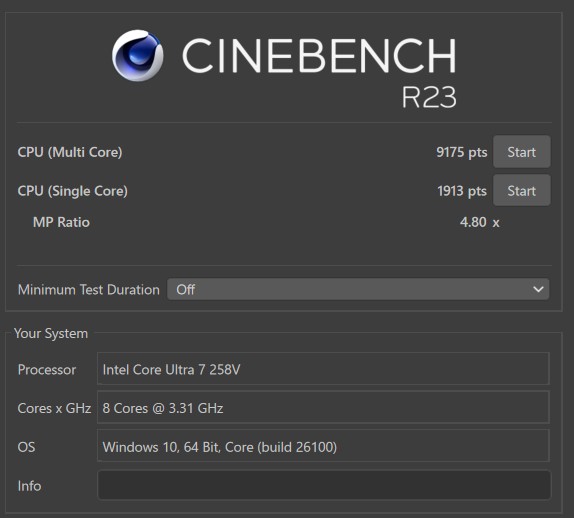This screenshot has height=518, width=574.
Task: Click the Minimum Test Duration label
Action: tap(89, 290)
